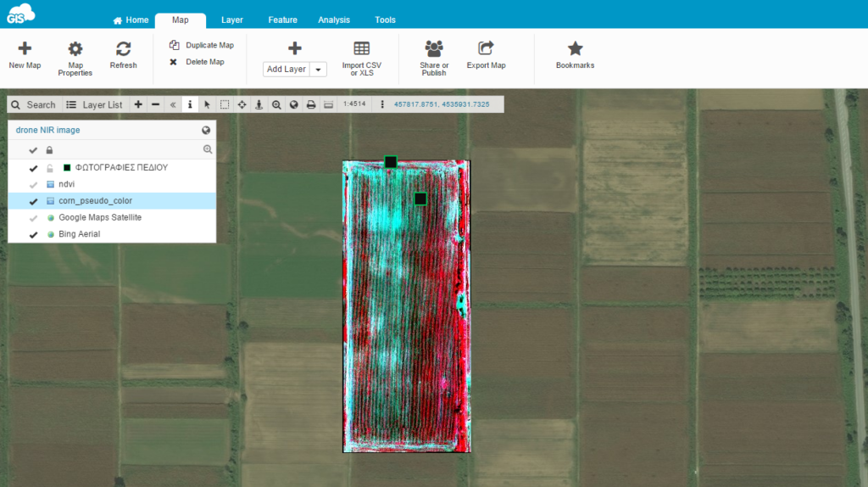
Task: Click the globe icon next to map title
Action: pos(206,130)
